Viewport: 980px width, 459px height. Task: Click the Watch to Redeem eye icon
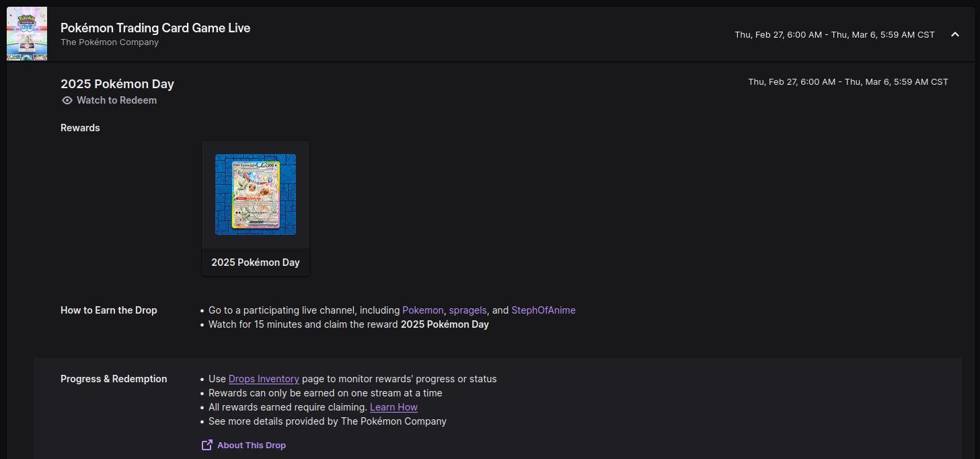pos(67,100)
